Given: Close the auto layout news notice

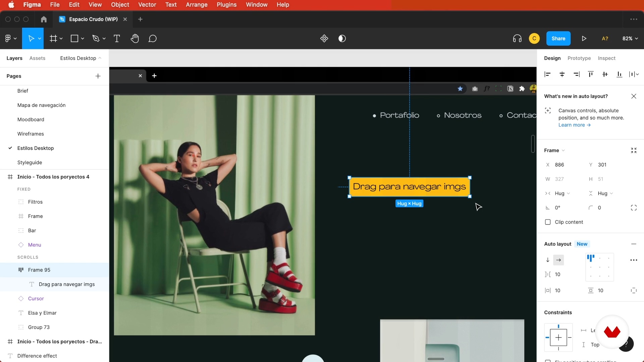Looking at the screenshot, I should pos(634,96).
